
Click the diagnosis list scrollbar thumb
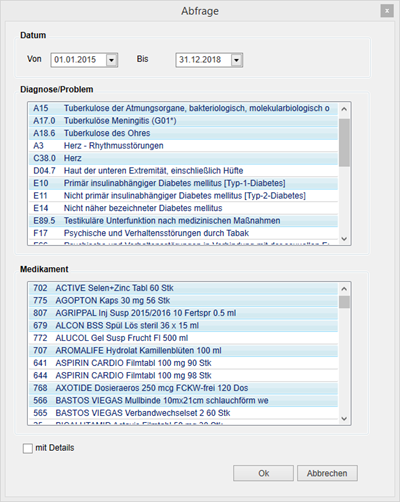point(344,142)
